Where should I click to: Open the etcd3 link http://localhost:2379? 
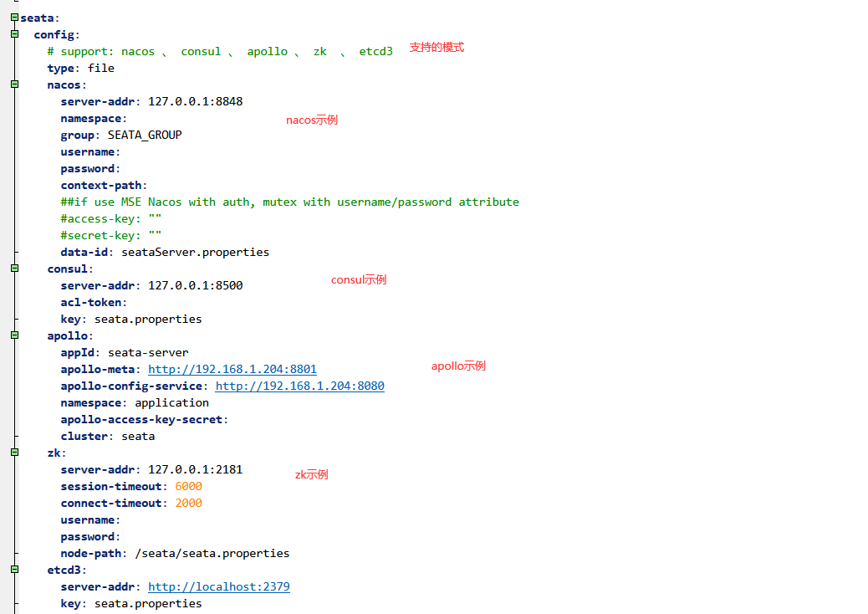(x=218, y=587)
